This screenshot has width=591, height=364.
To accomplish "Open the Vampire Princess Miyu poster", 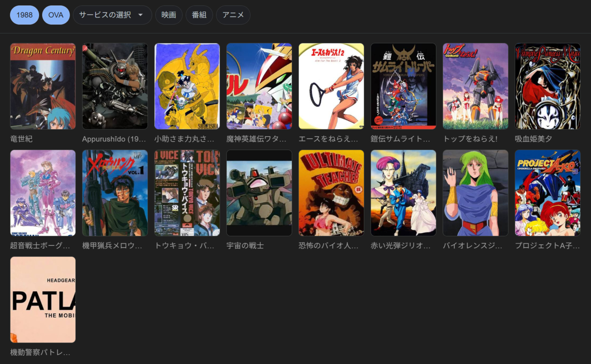I will 548,86.
